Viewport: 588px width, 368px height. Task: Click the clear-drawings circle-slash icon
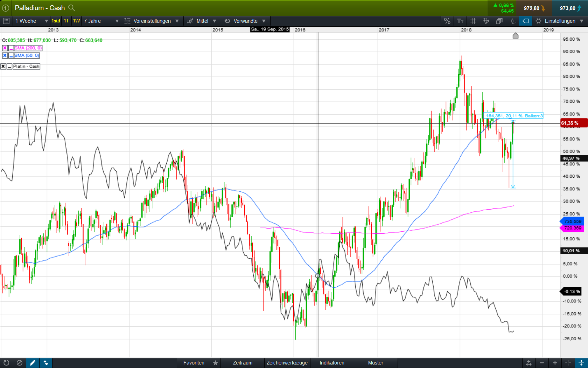coord(20,363)
